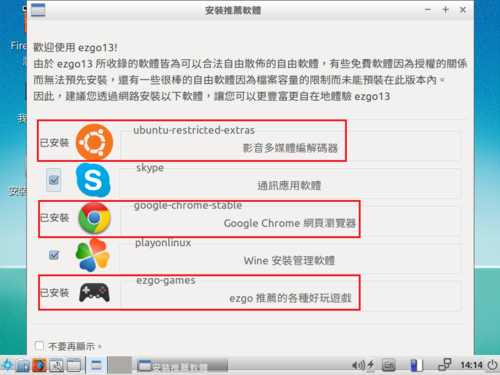Click the 歡迎使用 ezgo13! greeting text
Screen dimensions: 500x375
pyautogui.click(x=75, y=48)
